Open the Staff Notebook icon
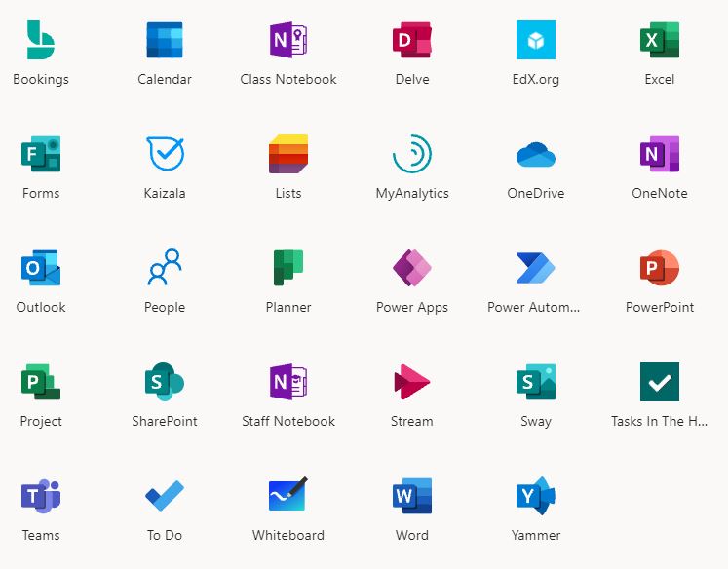Screen dimensions: 728x569 pos(288,382)
